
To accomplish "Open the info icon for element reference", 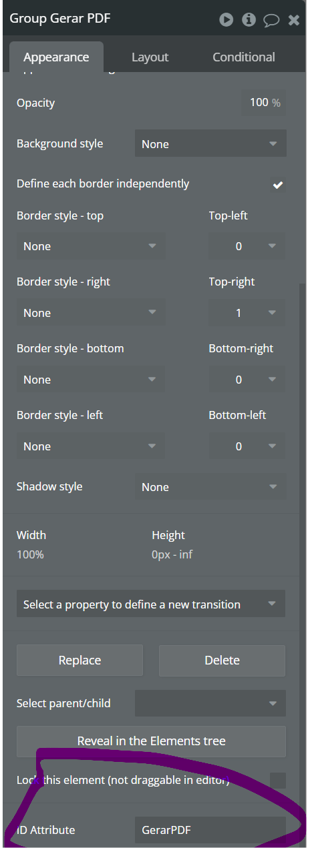I will (x=249, y=19).
